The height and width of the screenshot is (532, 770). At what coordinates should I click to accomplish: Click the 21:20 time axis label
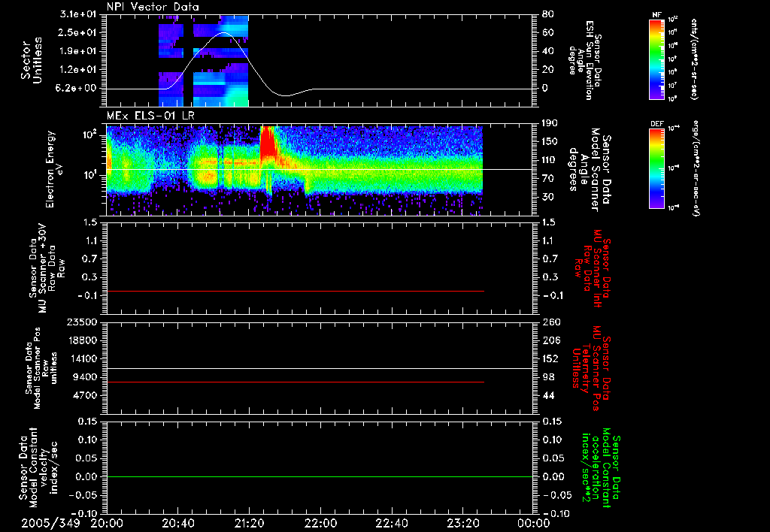248,523
